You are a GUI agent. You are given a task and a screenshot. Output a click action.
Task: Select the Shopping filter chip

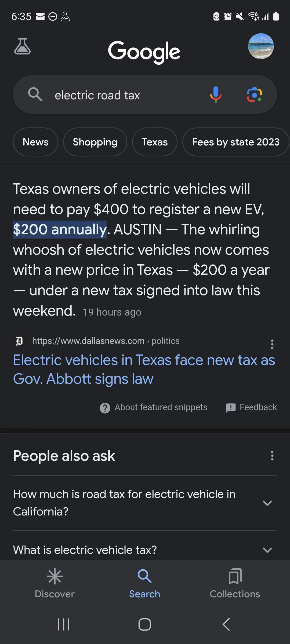(95, 142)
